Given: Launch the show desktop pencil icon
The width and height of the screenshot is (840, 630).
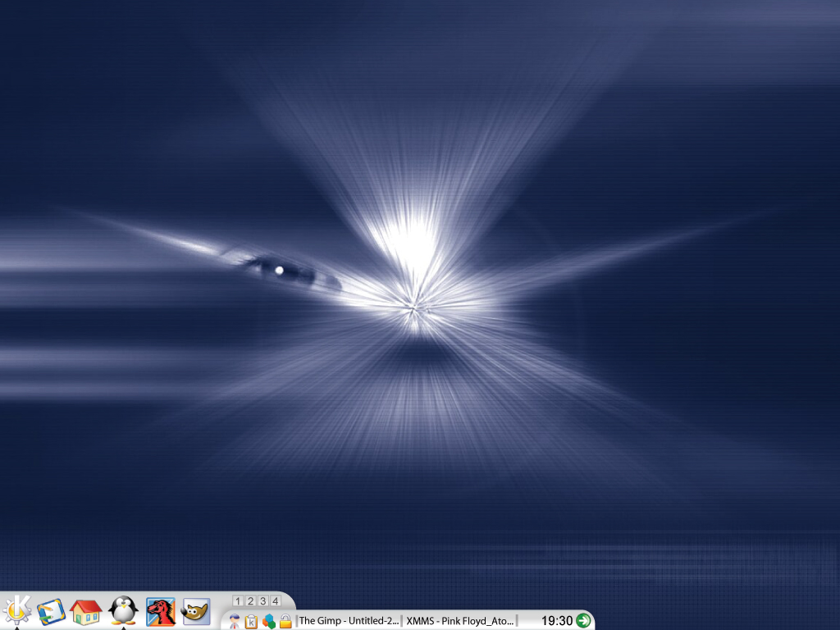Looking at the screenshot, I should 51,612.
